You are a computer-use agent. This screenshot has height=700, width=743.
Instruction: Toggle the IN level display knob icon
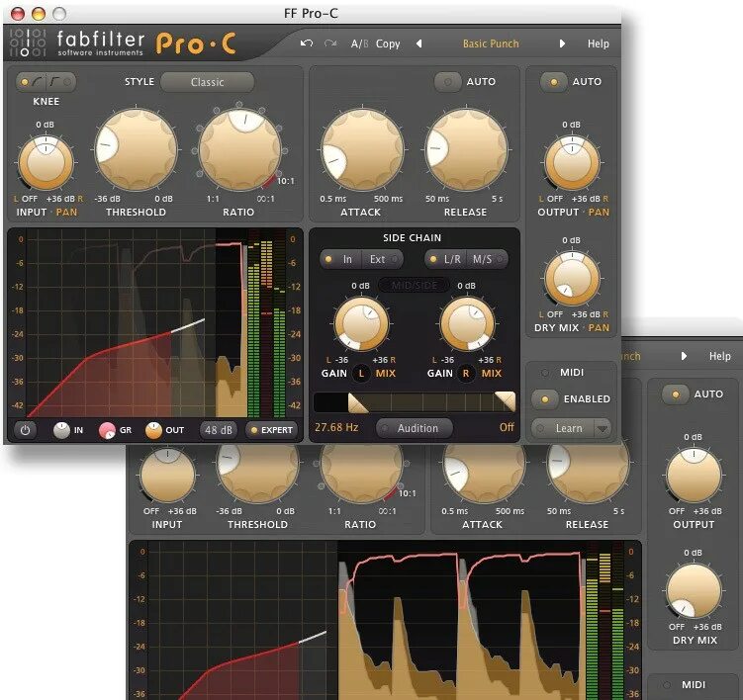[61, 430]
